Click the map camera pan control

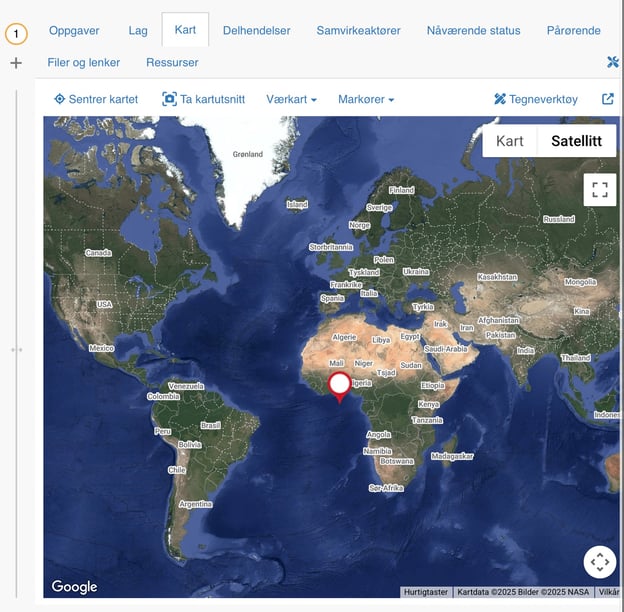click(599, 562)
